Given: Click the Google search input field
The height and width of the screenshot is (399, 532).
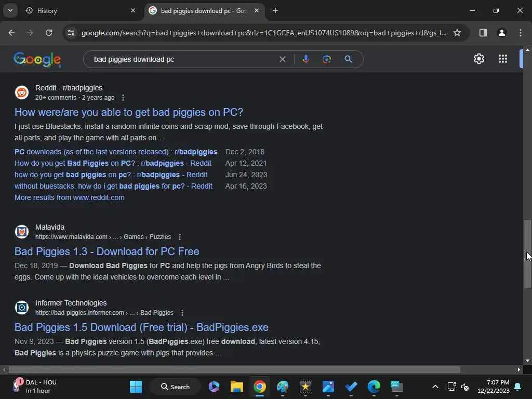Looking at the screenshot, I should tap(183, 59).
